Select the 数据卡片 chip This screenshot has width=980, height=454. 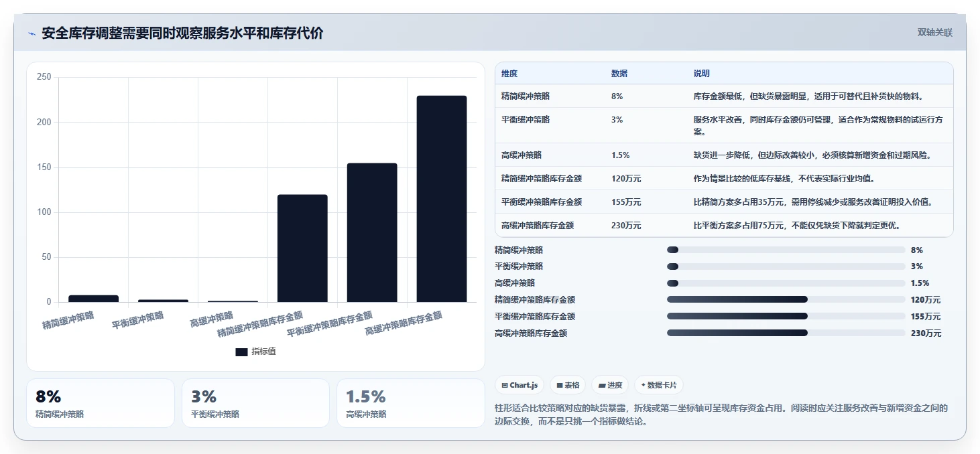click(x=659, y=385)
